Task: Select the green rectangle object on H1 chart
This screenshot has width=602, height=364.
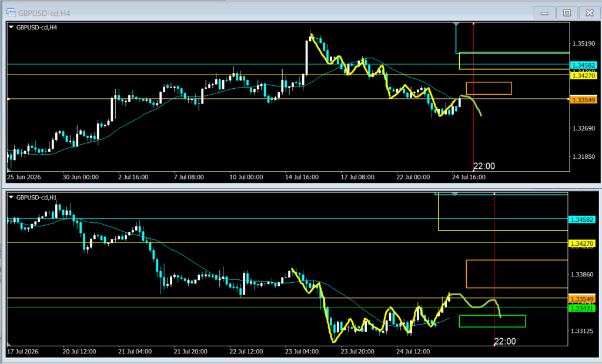Action: pos(492,322)
